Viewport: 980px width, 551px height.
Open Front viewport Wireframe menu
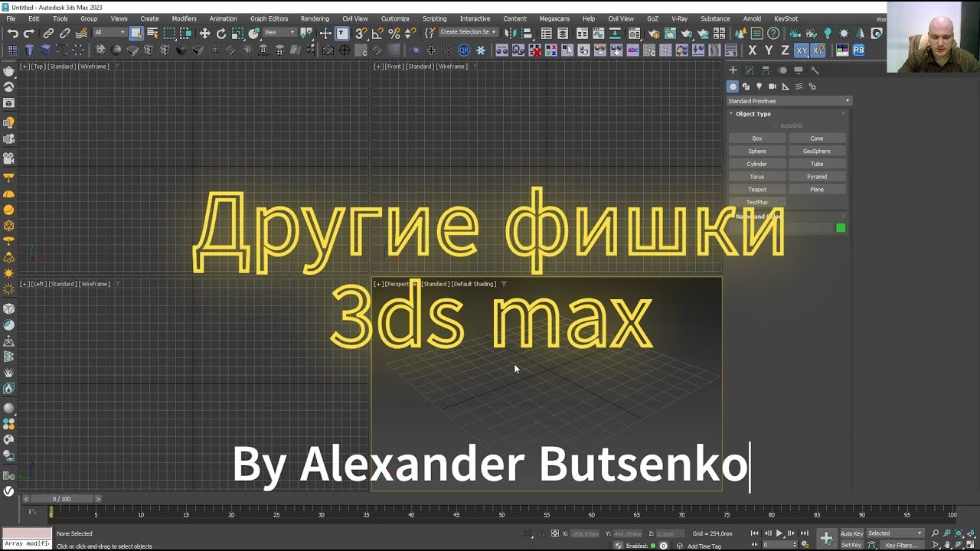(x=452, y=67)
